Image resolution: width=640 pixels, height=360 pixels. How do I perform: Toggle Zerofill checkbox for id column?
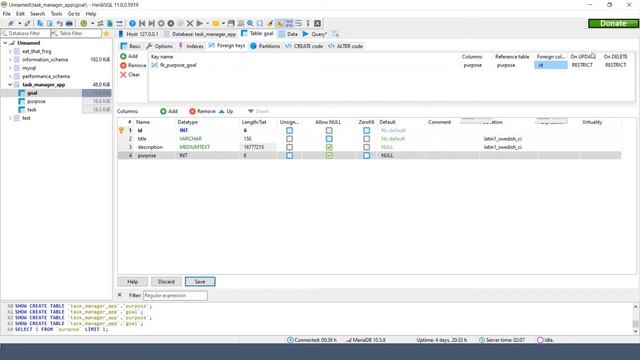click(367, 131)
